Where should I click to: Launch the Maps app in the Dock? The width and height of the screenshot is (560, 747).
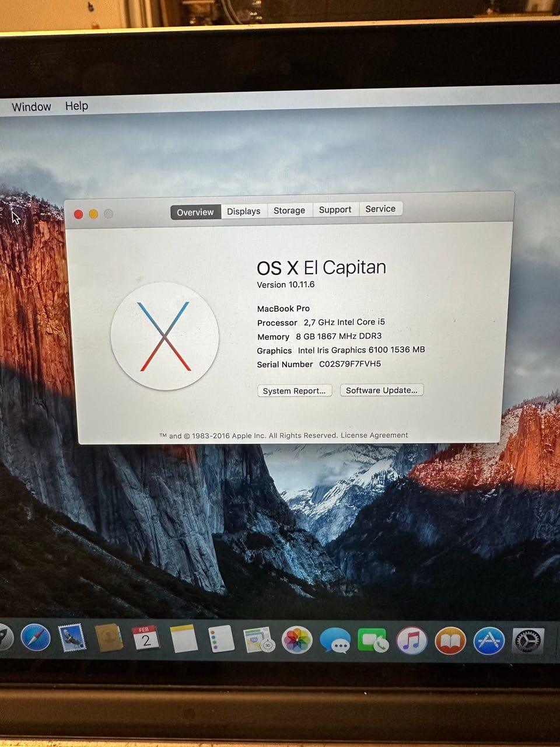click(259, 640)
